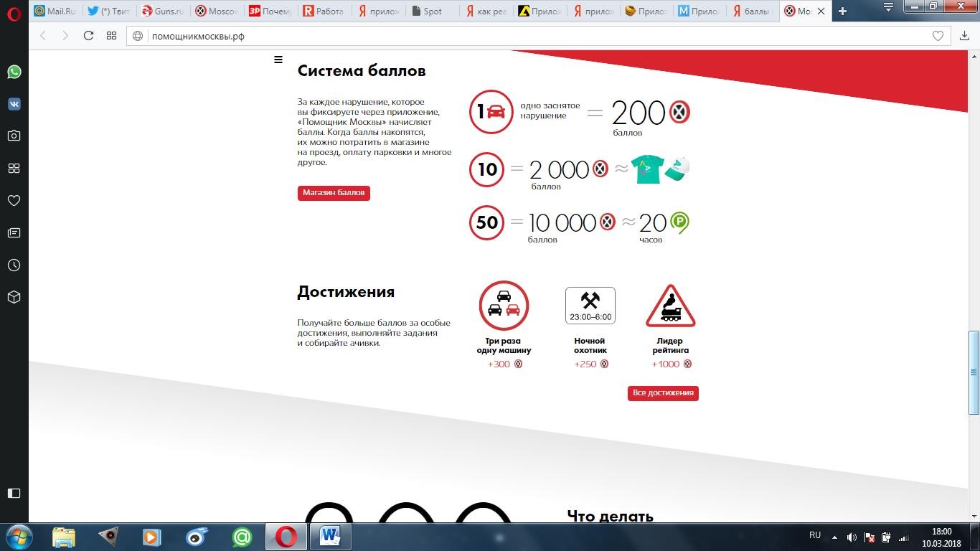Add page to bookmarks via address bar heart
Screen dimensions: 980x551
point(937,36)
